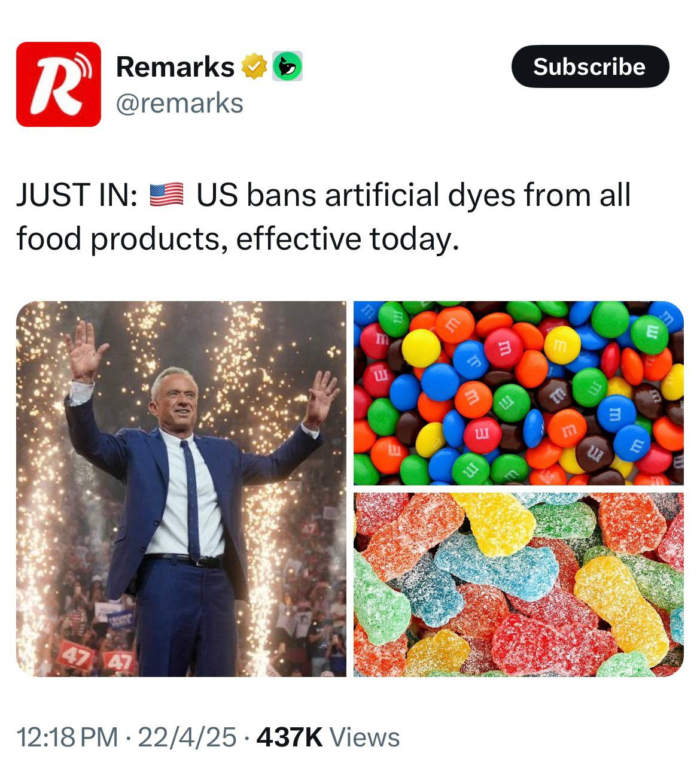Image resolution: width=700 pixels, height=759 pixels.
Task: Open the photo of man in blue suit
Action: tap(181, 488)
